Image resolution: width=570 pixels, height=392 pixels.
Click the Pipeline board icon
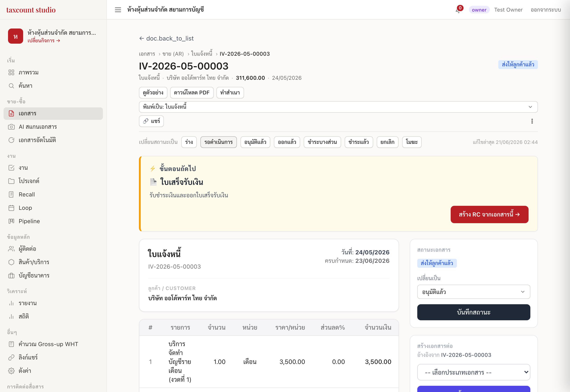coord(11,221)
